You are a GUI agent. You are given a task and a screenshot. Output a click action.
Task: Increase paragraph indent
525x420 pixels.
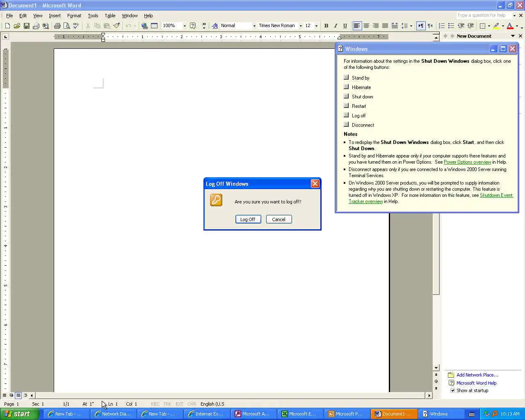click(470, 26)
